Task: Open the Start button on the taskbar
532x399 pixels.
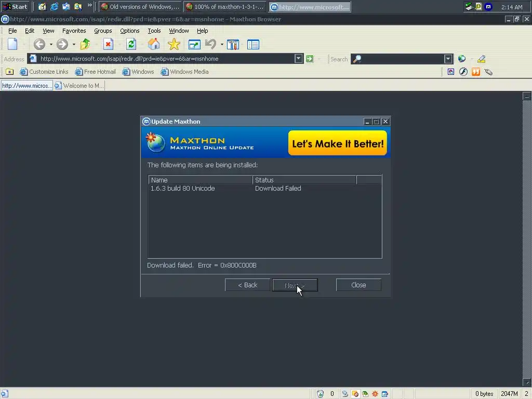Action: [15, 7]
